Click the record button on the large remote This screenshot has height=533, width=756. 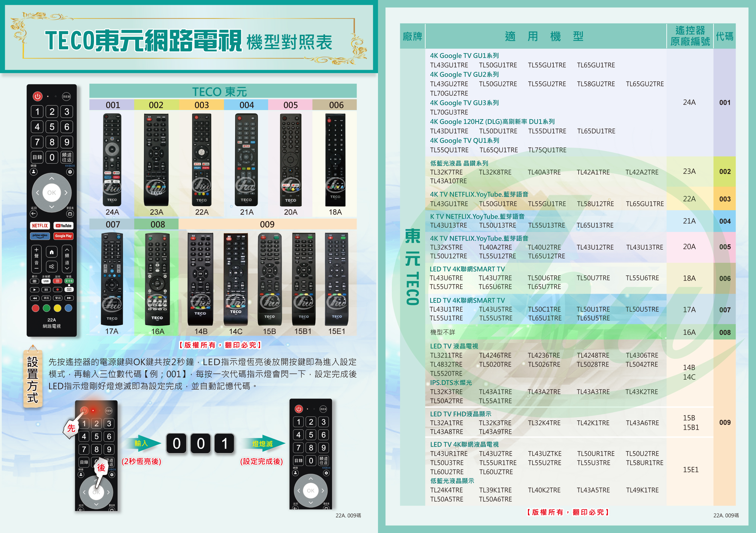click(57, 290)
